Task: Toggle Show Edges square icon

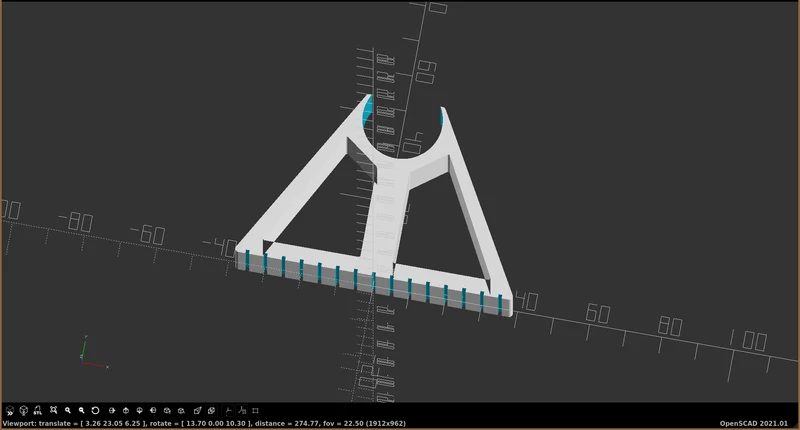Action: (x=256, y=411)
